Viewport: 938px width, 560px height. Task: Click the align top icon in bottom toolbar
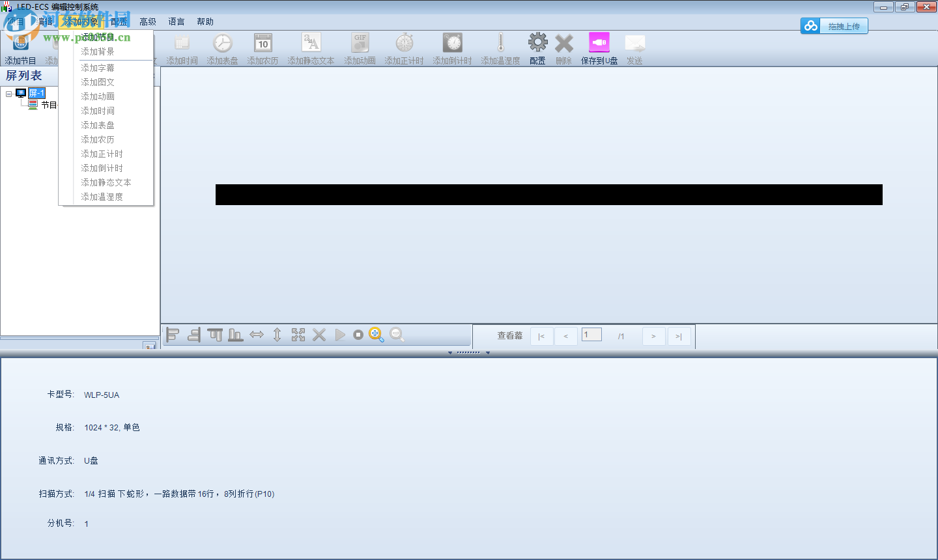[215, 335]
